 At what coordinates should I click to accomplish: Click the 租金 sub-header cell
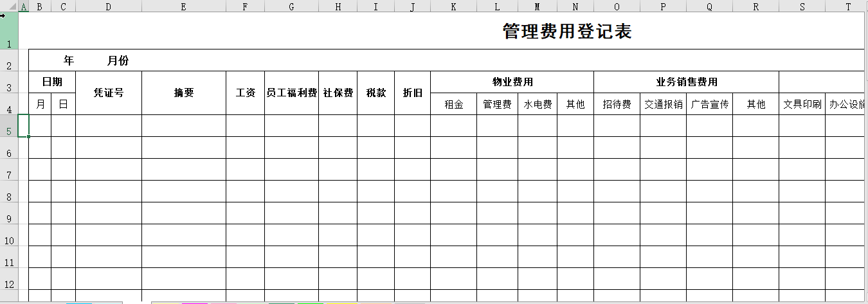coord(453,104)
